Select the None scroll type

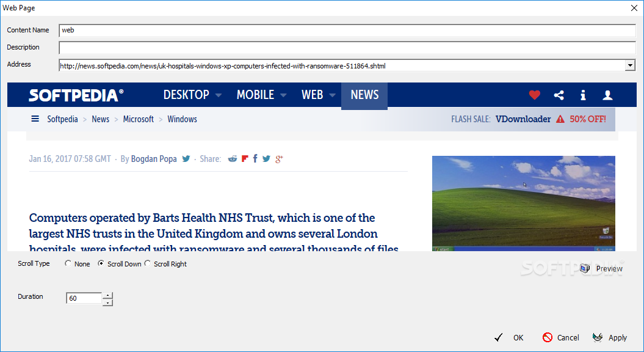pos(68,263)
